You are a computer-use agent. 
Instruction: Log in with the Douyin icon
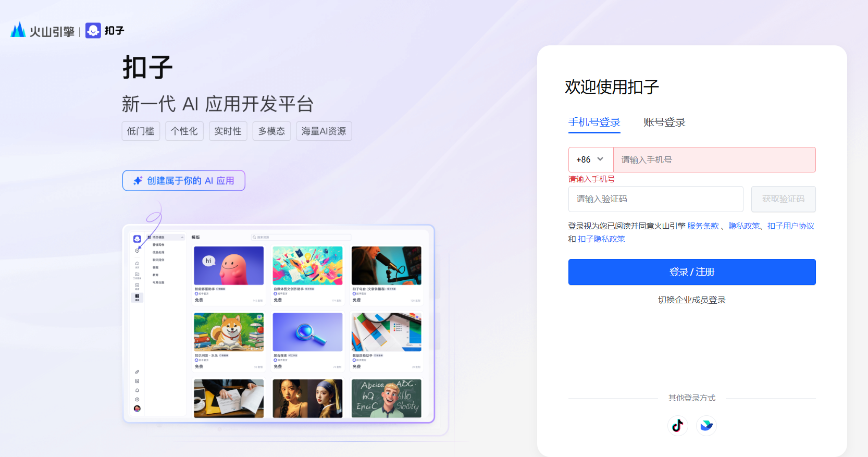[x=677, y=426]
